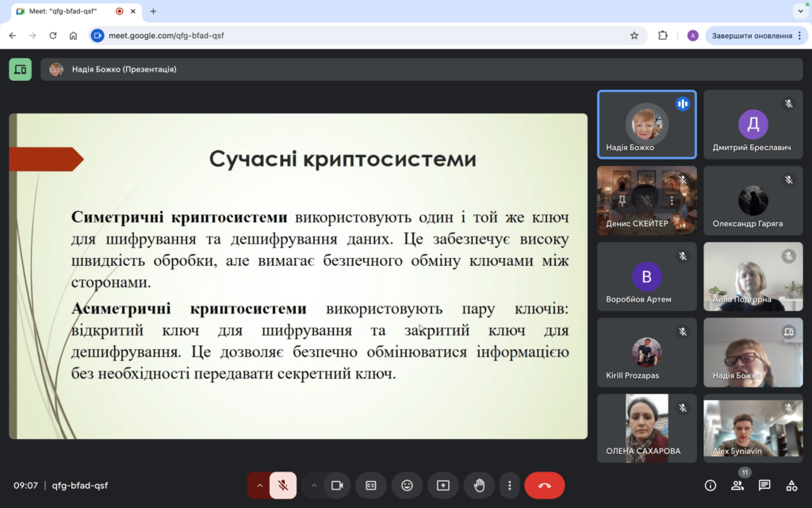The height and width of the screenshot is (508, 812).
Task: Select Олександр Гаряга participant tile
Action: coord(753,201)
